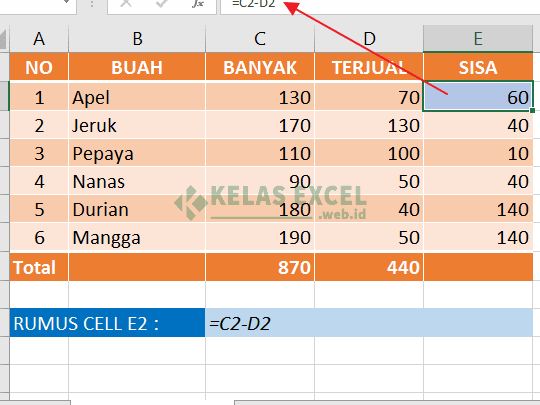This screenshot has width=540, height=405.
Task: Click the number 4 in NO column
Action: (x=39, y=181)
